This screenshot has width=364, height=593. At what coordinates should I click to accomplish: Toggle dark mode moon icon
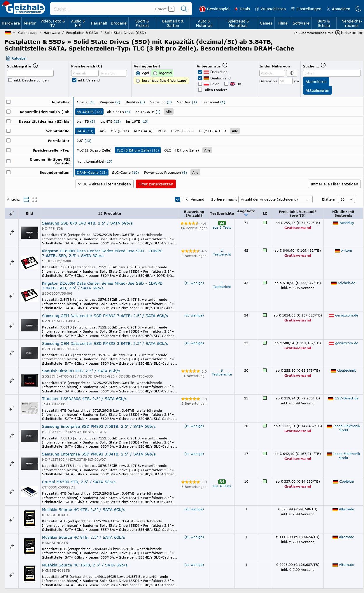tap(358, 9)
